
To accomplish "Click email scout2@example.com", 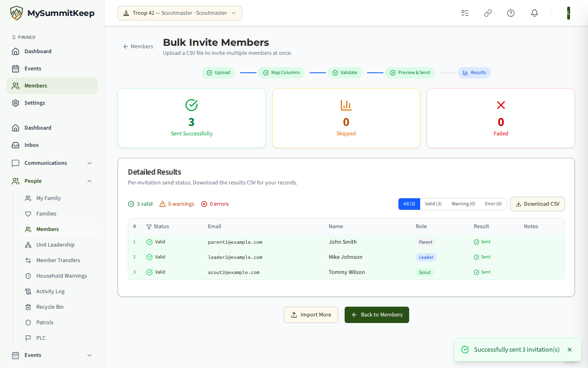I will point(234,272).
